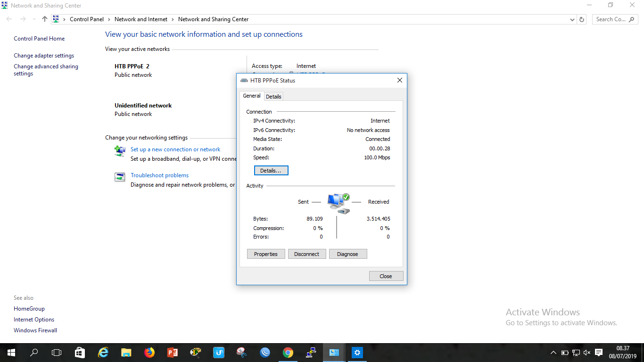The image size is (644, 362).
Task: Open Windows Settings from the taskbar
Action: click(357, 352)
